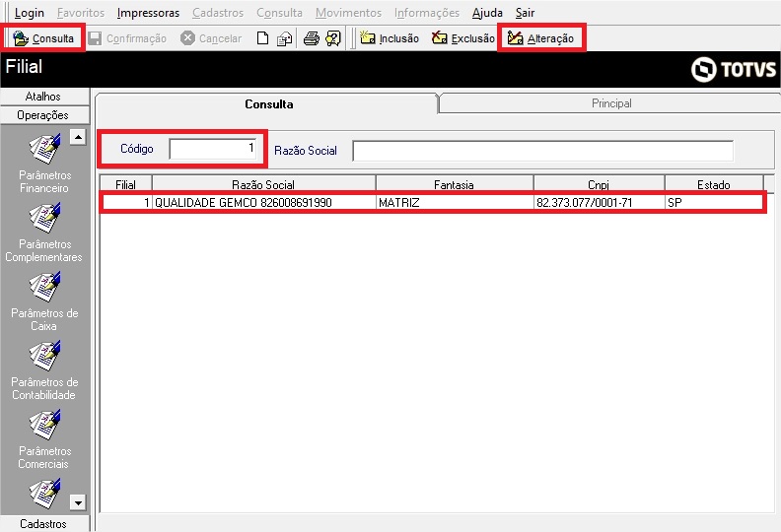Click the sidebar scroll down arrow
Viewport: 781px width, 532px height.
click(x=78, y=502)
